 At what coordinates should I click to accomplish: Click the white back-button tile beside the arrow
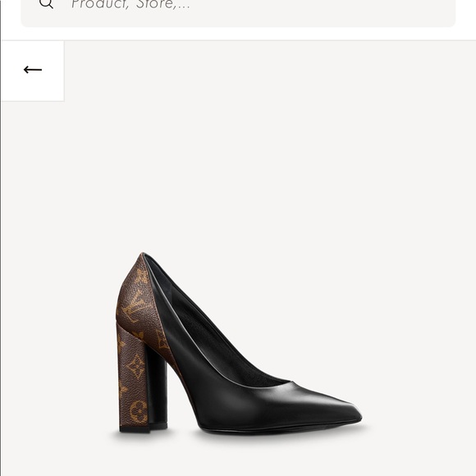tap(33, 71)
